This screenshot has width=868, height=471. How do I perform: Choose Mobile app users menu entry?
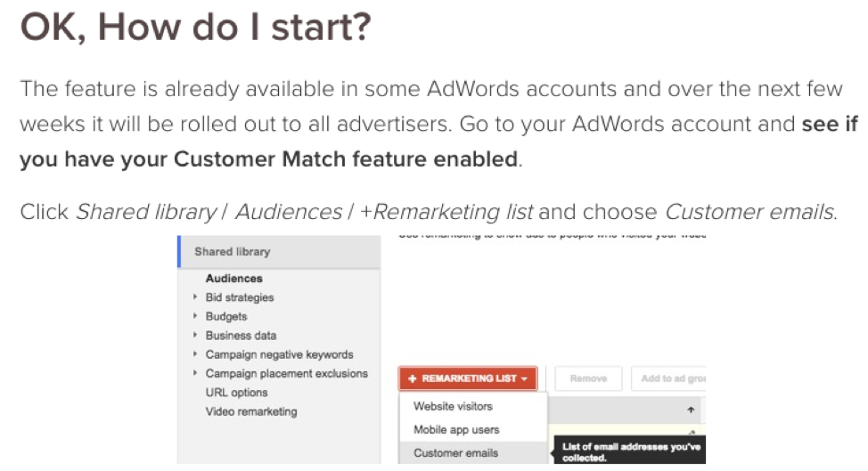coord(456,429)
